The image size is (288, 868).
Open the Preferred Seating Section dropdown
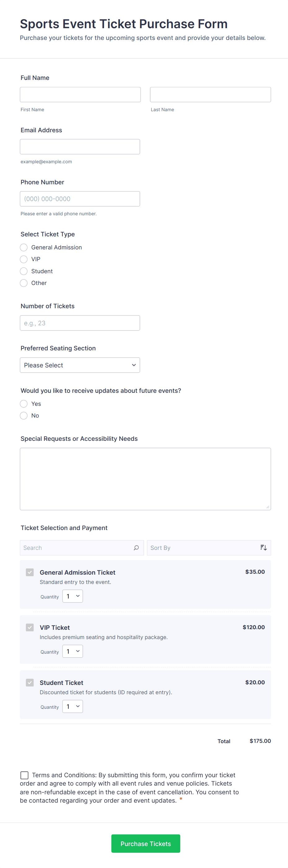[80, 365]
